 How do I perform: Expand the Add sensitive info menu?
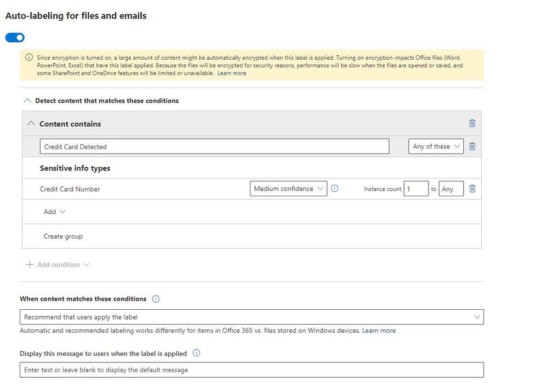(54, 212)
